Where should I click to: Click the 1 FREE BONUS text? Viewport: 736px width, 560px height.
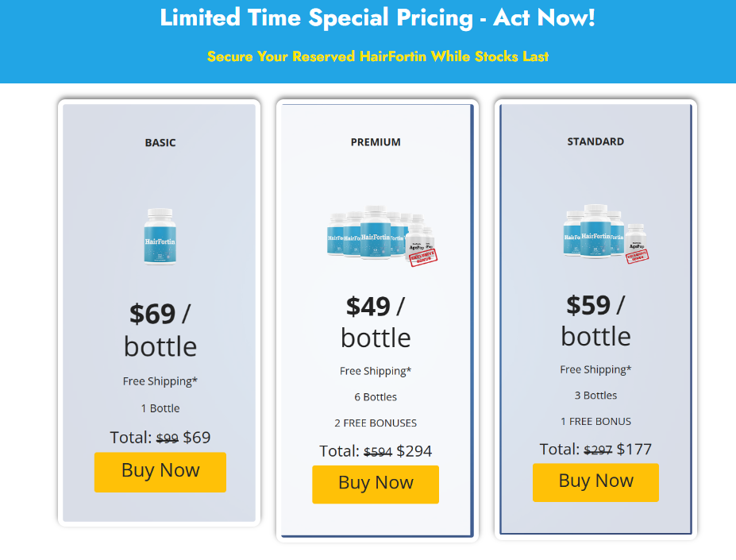pos(595,422)
